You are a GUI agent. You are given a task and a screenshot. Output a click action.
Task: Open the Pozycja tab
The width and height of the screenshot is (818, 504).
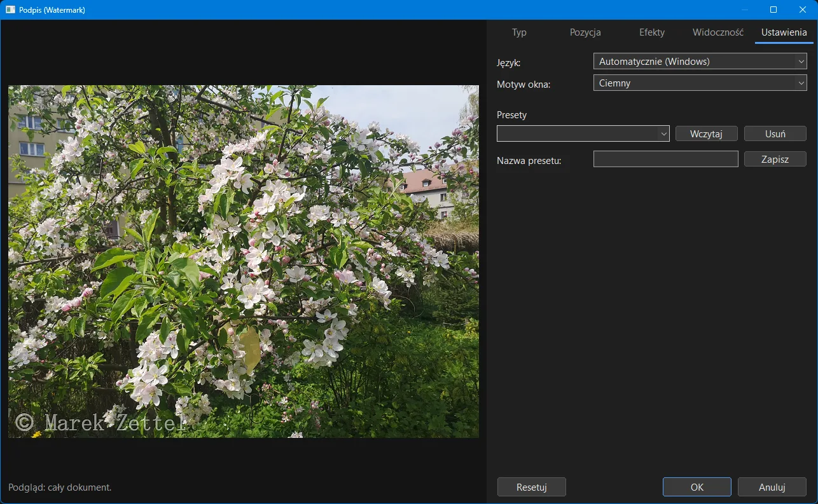(x=585, y=32)
